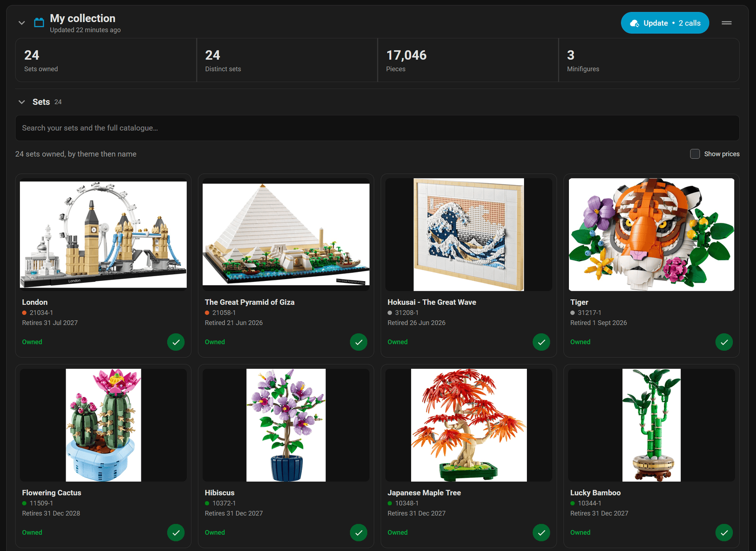Viewport: 756px width, 551px height.
Task: Open the Hokusai Great Wave image
Action: [469, 235]
